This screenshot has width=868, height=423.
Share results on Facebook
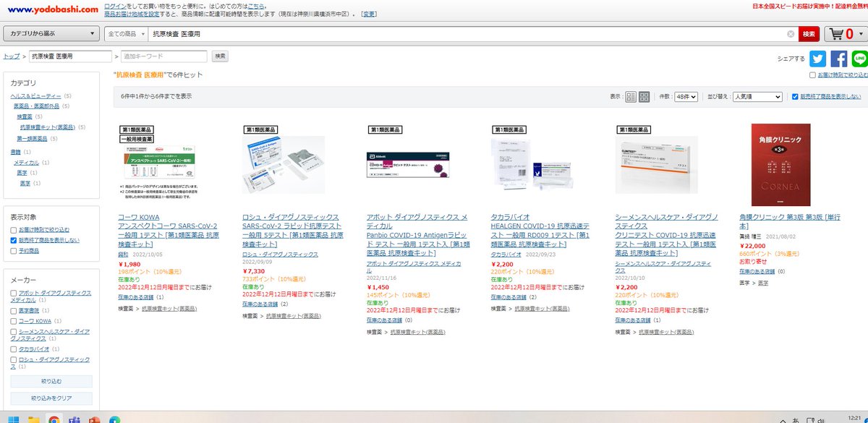click(x=839, y=59)
